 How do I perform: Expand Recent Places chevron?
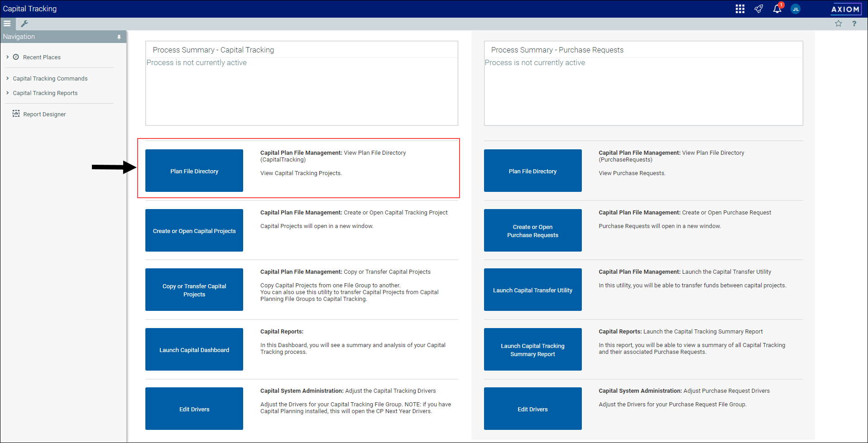coord(8,57)
